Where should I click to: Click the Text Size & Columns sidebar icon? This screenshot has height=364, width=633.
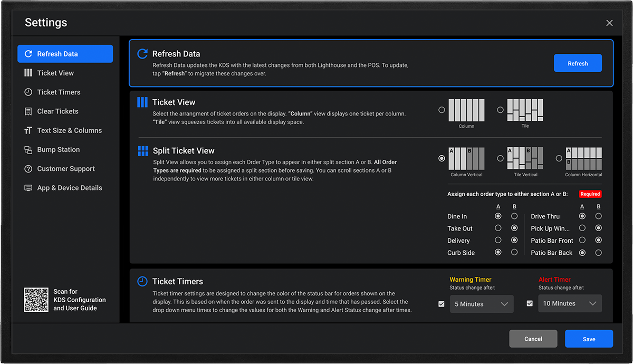pyautogui.click(x=28, y=130)
